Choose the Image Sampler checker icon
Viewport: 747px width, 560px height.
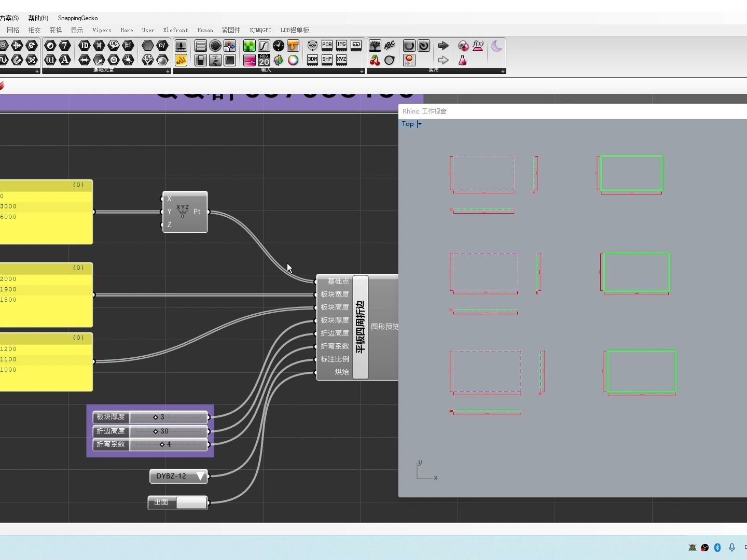click(x=250, y=46)
